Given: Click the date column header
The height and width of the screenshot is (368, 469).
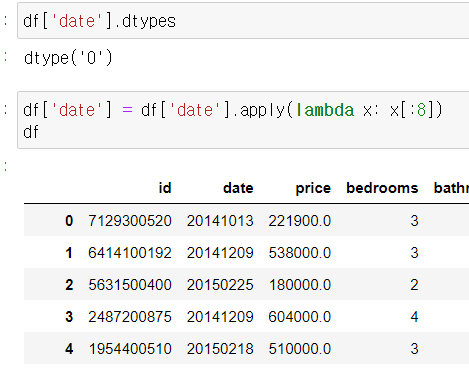Looking at the screenshot, I should point(238,188).
